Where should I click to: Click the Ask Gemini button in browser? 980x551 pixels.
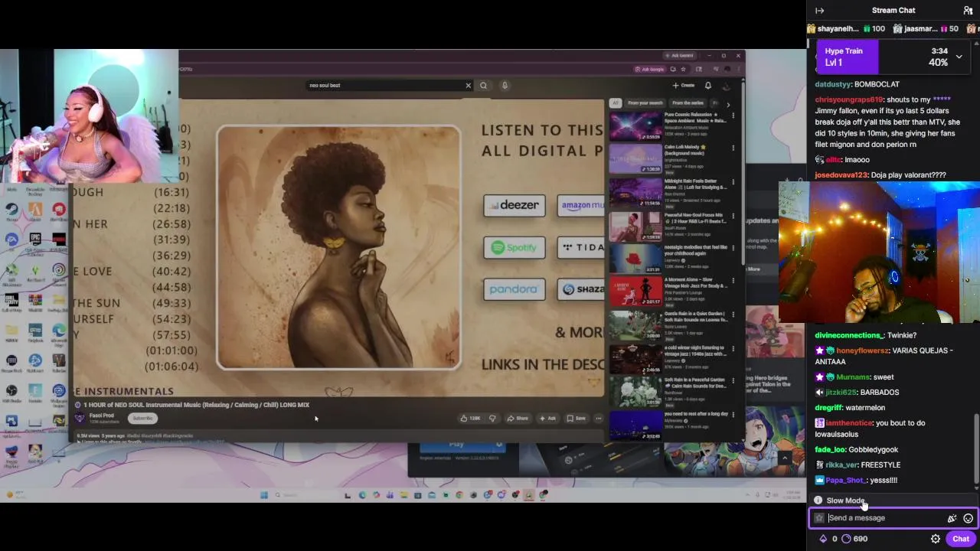coord(678,56)
